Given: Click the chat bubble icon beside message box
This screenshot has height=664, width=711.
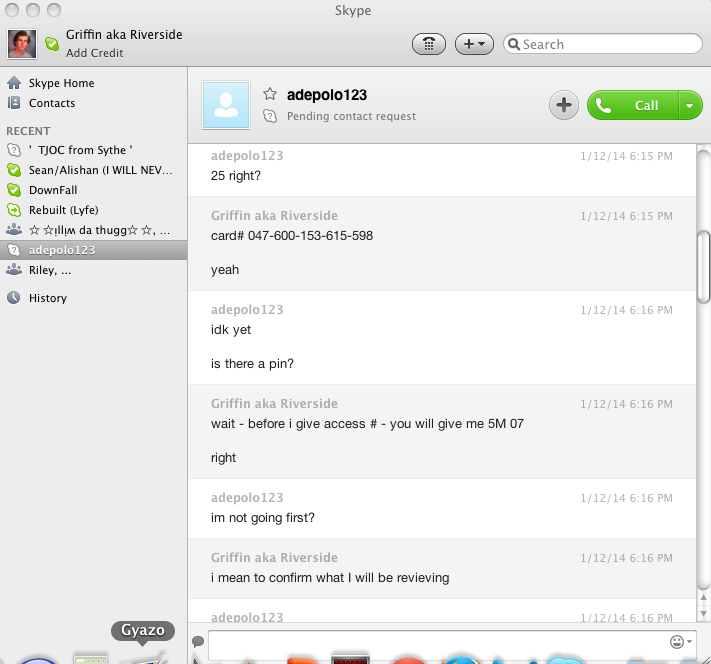Looking at the screenshot, I should coord(198,641).
